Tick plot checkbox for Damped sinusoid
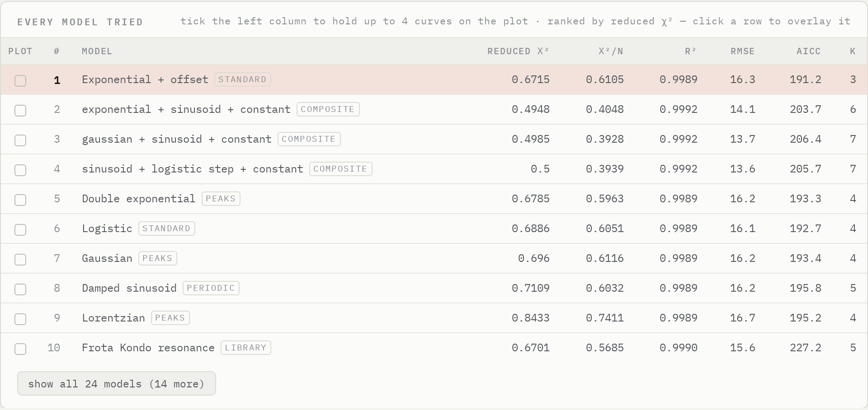The width and height of the screenshot is (868, 410). pos(20,289)
